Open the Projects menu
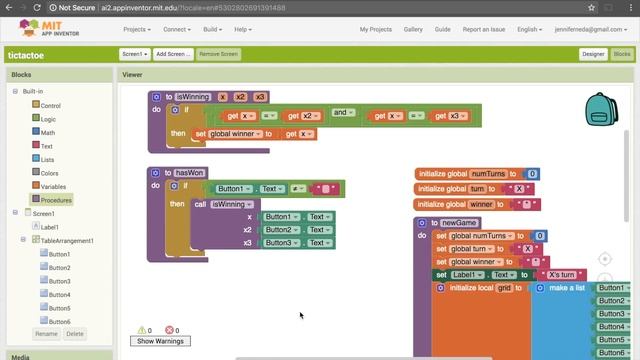The width and height of the screenshot is (640, 360). (x=137, y=29)
